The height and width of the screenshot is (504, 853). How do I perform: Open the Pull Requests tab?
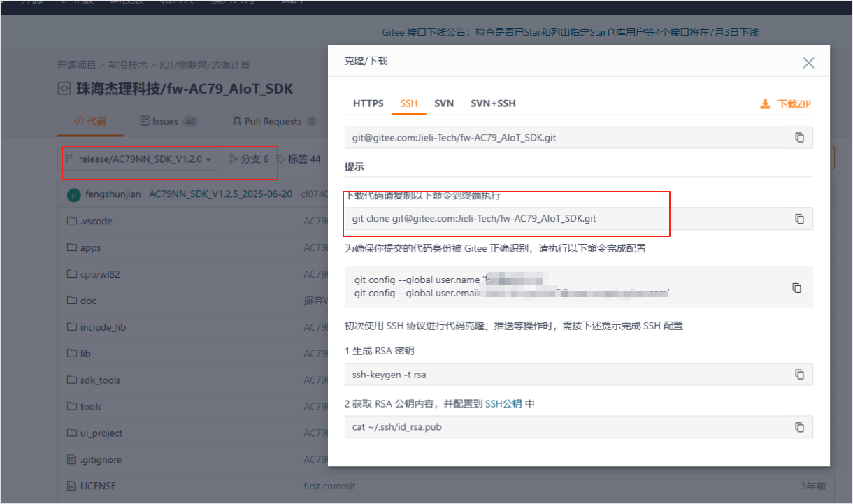point(274,122)
